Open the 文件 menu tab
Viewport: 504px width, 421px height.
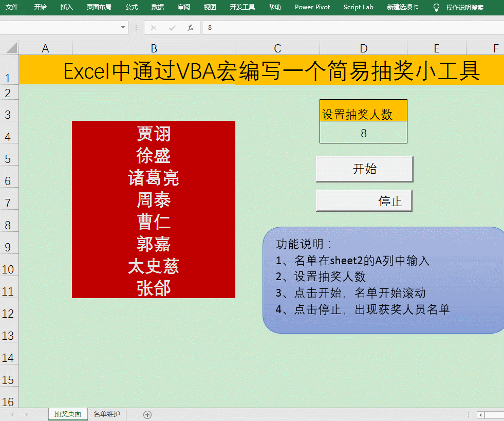pyautogui.click(x=12, y=7)
